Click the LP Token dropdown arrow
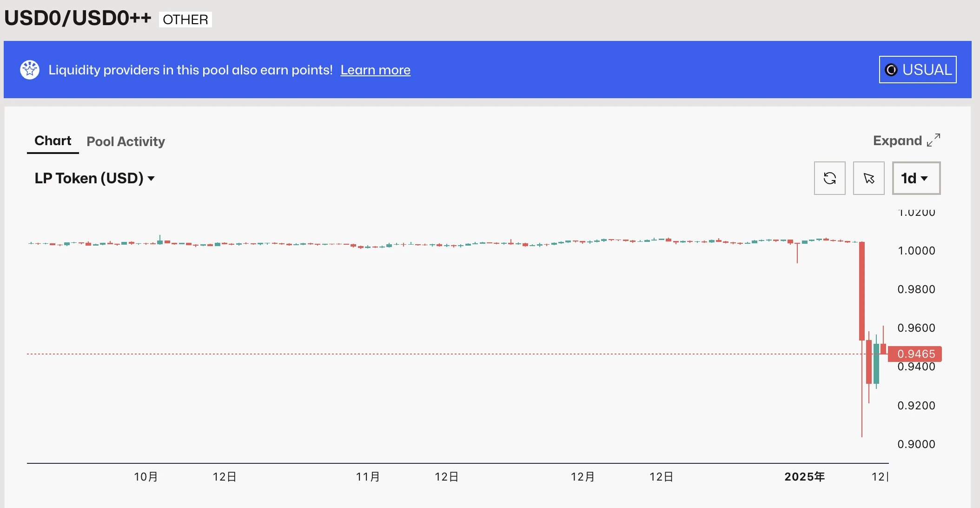 (x=152, y=178)
